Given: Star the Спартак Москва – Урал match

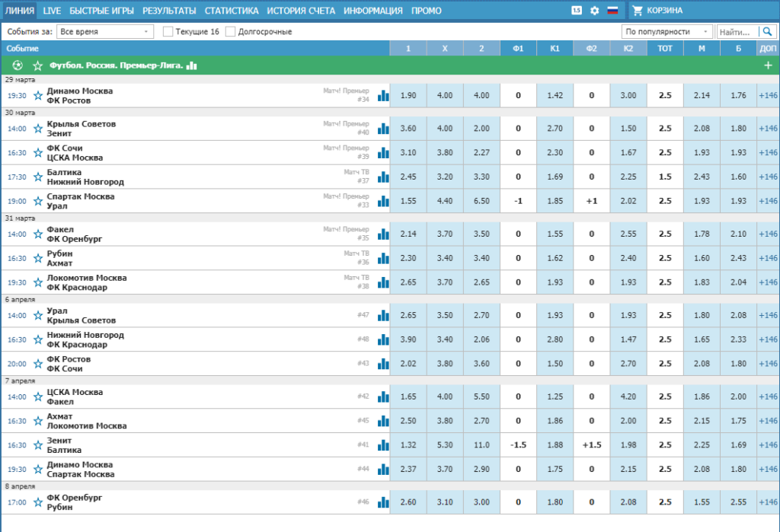Looking at the screenshot, I should pos(38,202).
